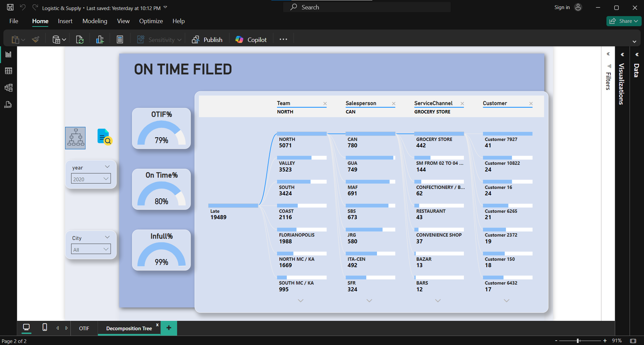The height and width of the screenshot is (345, 644).
Task: Select the VALLEY team node
Action: [302, 164]
